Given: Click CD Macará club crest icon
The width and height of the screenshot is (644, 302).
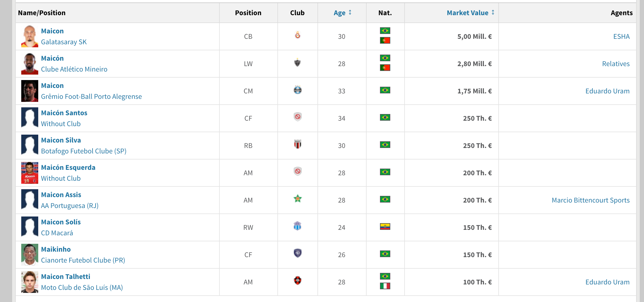Looking at the screenshot, I should pos(298,226).
